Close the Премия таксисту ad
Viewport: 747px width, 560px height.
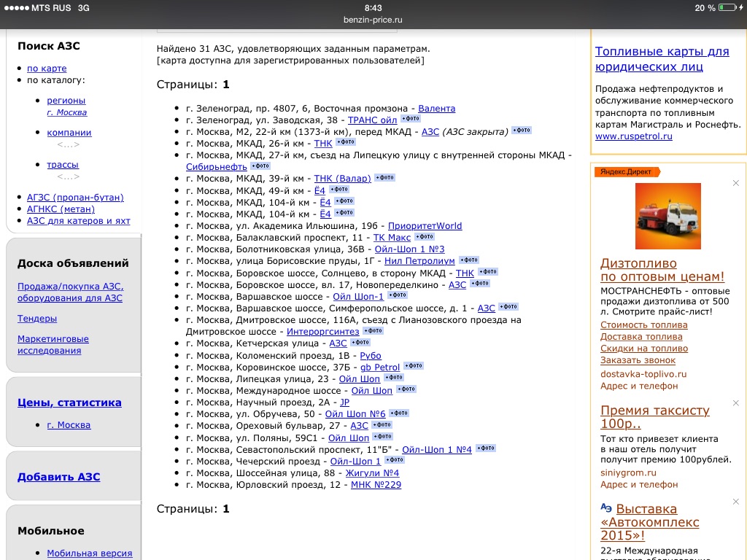[x=735, y=402]
